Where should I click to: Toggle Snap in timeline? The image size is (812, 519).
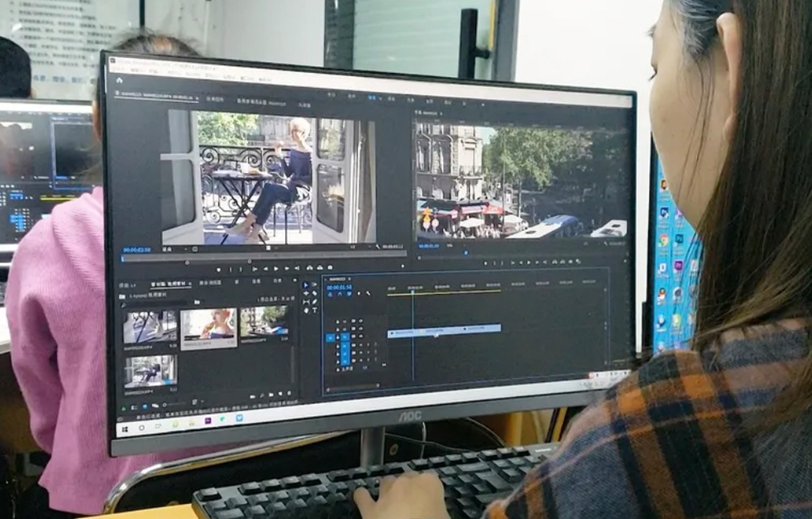(340, 293)
